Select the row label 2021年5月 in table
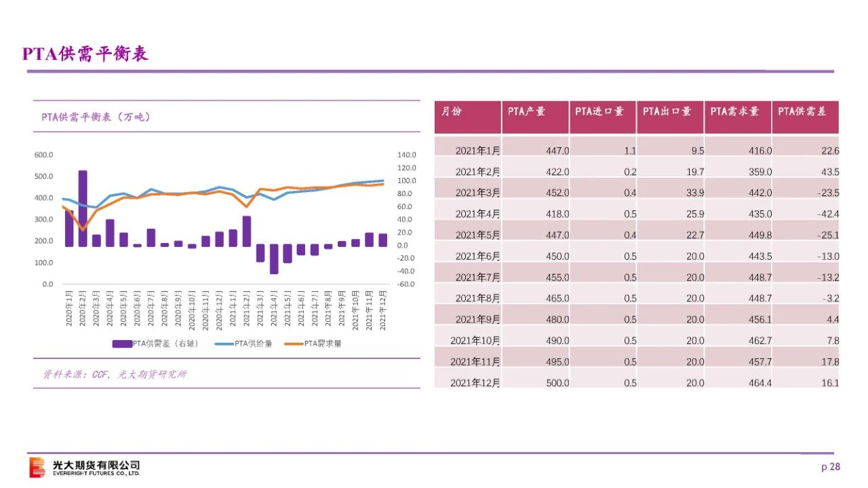This screenshot has width=868, height=488. pyautogui.click(x=477, y=235)
